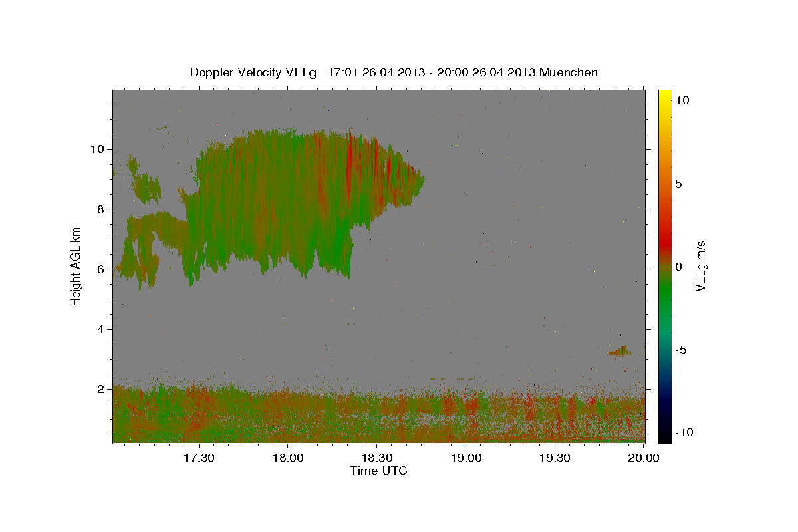Click the colorbar value -5 label
This screenshot has width=798, height=532.
(x=681, y=350)
